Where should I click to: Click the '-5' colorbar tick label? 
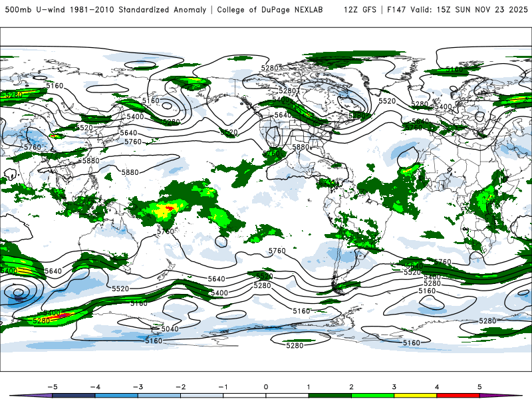(53, 387)
